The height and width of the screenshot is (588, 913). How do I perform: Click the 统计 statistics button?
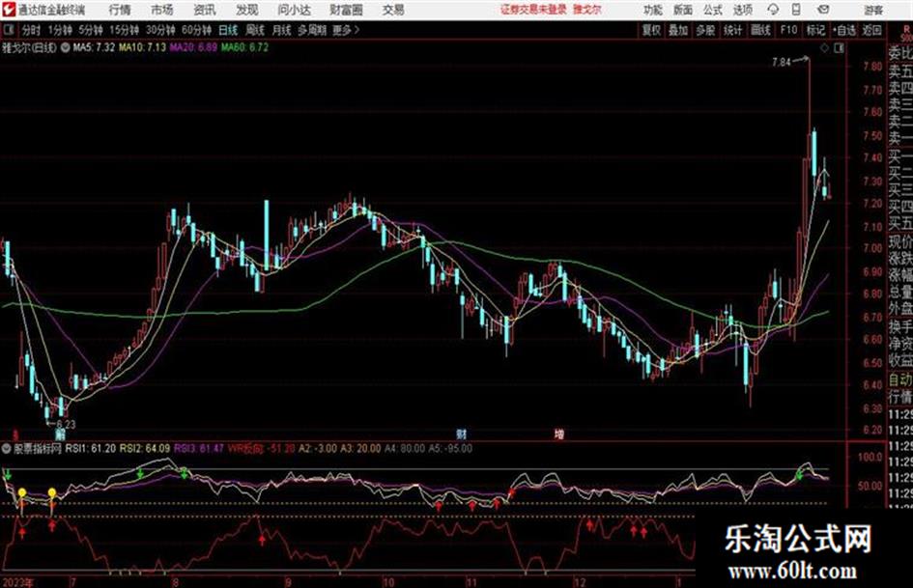(732, 30)
